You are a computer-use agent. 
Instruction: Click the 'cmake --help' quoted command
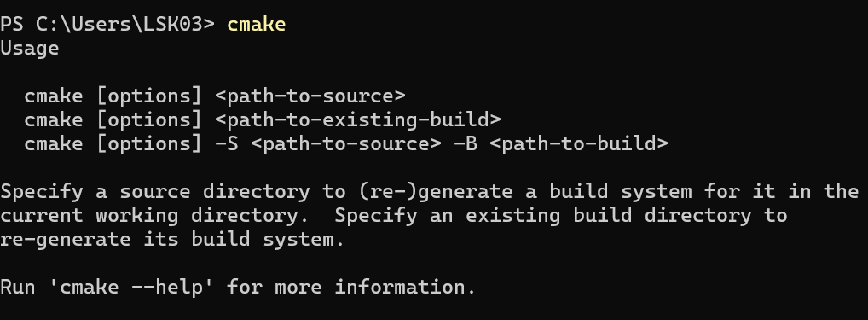pyautogui.click(x=131, y=288)
